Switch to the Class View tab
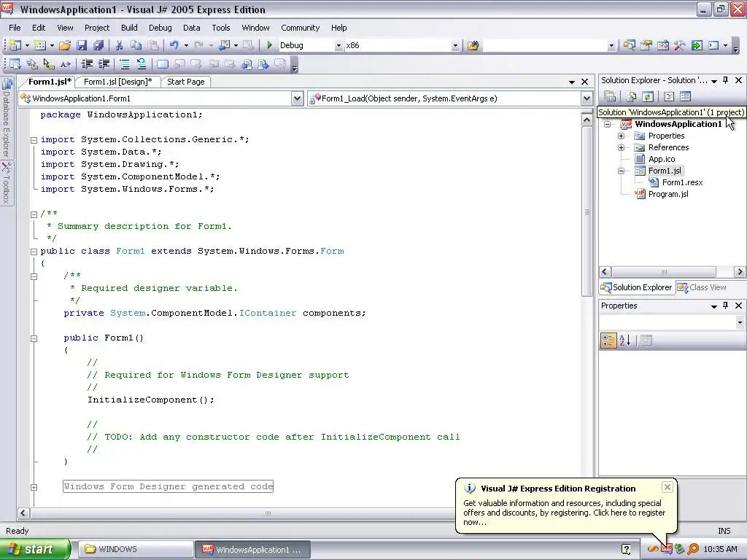The height and width of the screenshot is (560, 747). point(703,287)
